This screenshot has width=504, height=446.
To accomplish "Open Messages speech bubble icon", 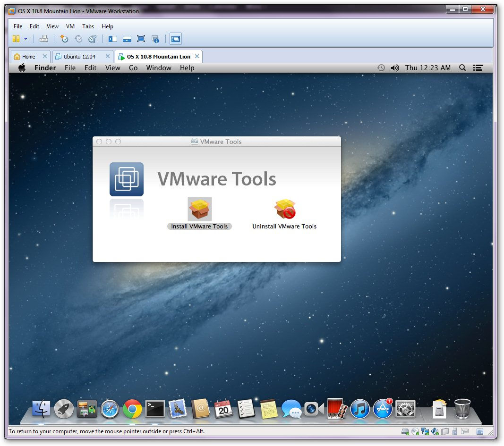I will click(x=291, y=409).
